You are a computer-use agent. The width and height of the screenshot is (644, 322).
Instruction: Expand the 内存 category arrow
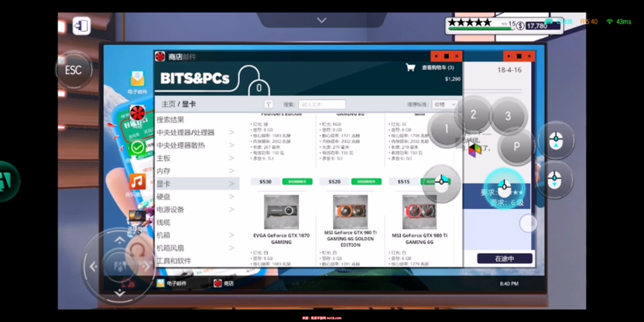pyautogui.click(x=231, y=171)
